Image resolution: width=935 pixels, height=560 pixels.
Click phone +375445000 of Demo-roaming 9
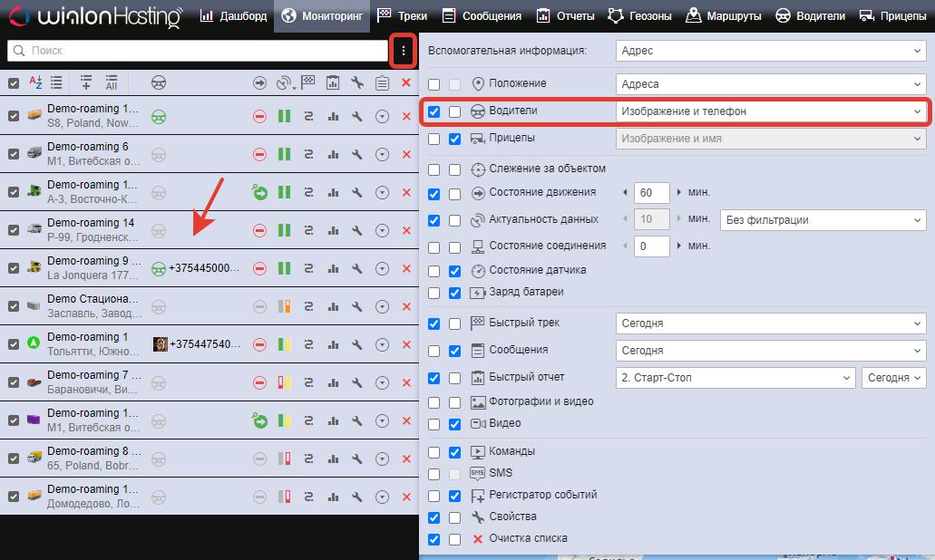[204, 268]
